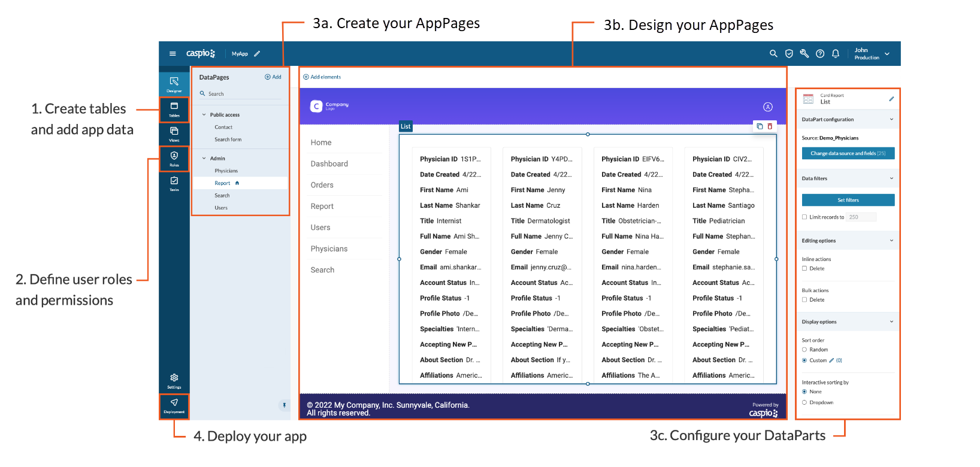The image size is (980, 467).
Task: Open Settings gear in left sidebar
Action: pos(174,381)
